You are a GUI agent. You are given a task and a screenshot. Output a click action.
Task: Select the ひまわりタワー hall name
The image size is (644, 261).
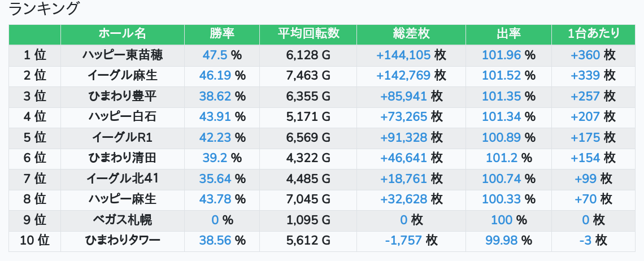point(122,241)
